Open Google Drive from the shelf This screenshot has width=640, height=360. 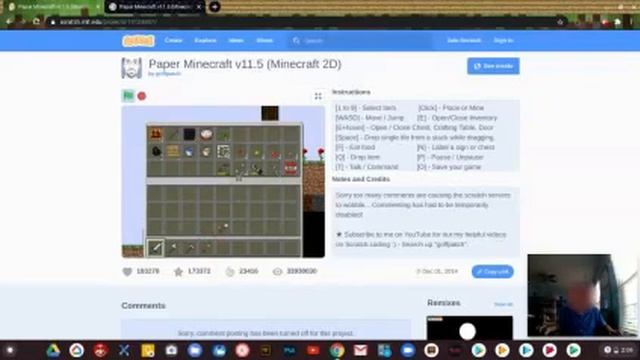53,350
